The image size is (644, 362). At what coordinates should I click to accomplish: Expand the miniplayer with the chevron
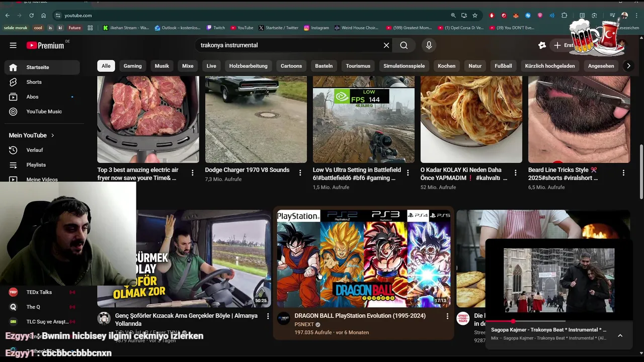pyautogui.click(x=620, y=335)
